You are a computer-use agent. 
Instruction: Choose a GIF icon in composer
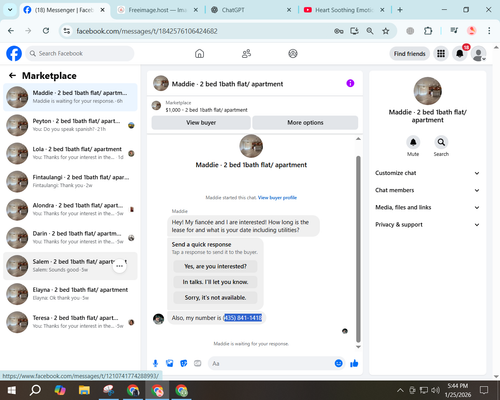click(x=198, y=363)
